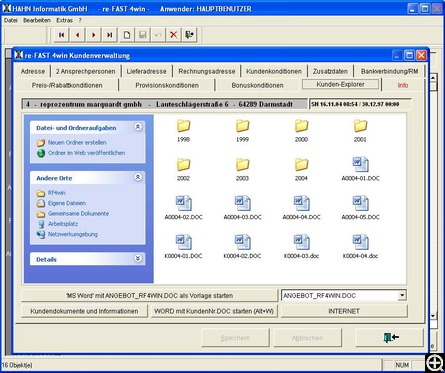Delete record with red X icon

click(173, 35)
